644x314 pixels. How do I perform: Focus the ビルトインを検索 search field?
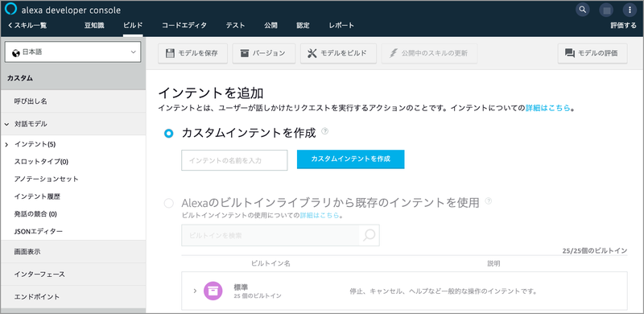click(270, 235)
